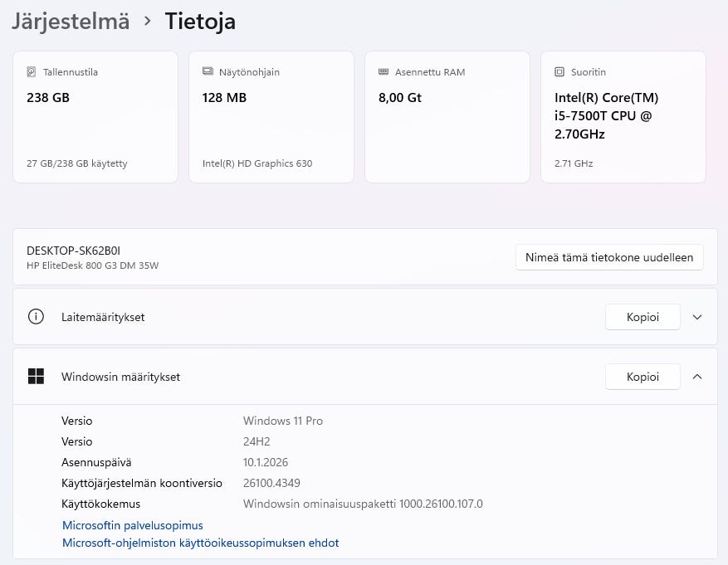Click the info icon beside Laitemääritykset
Screen dimensions: 728x565
pyautogui.click(x=36, y=317)
